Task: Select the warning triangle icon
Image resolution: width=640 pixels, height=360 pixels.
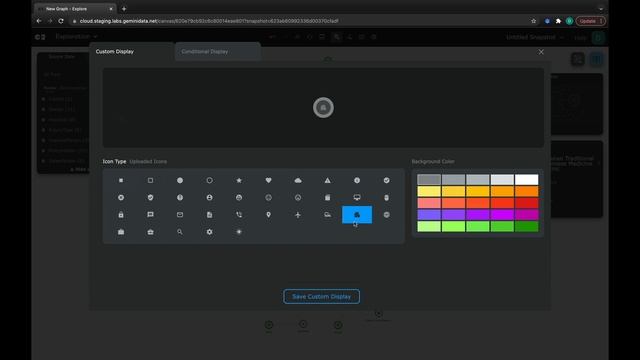Action: [327, 180]
